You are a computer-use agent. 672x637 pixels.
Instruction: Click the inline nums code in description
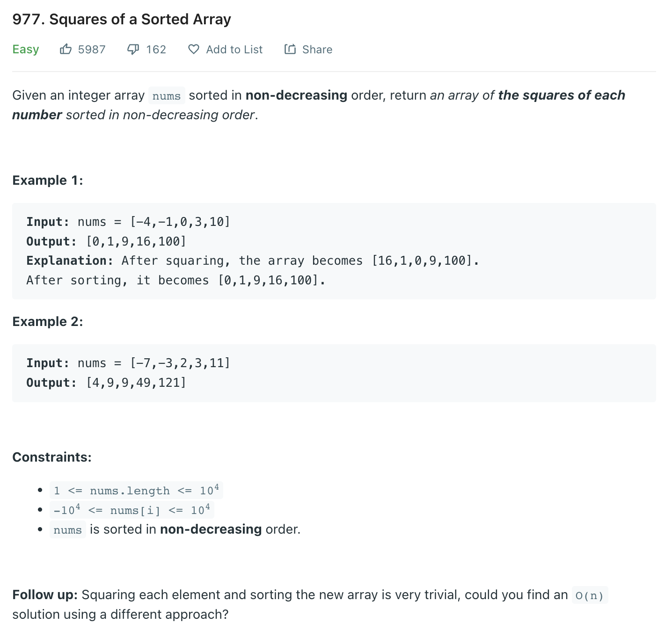(167, 96)
